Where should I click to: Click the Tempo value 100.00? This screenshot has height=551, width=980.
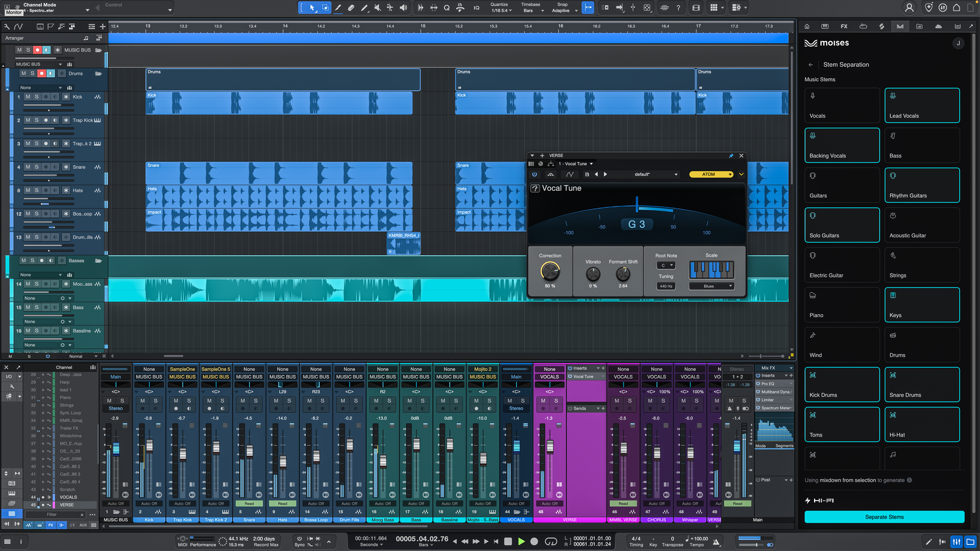(699, 539)
